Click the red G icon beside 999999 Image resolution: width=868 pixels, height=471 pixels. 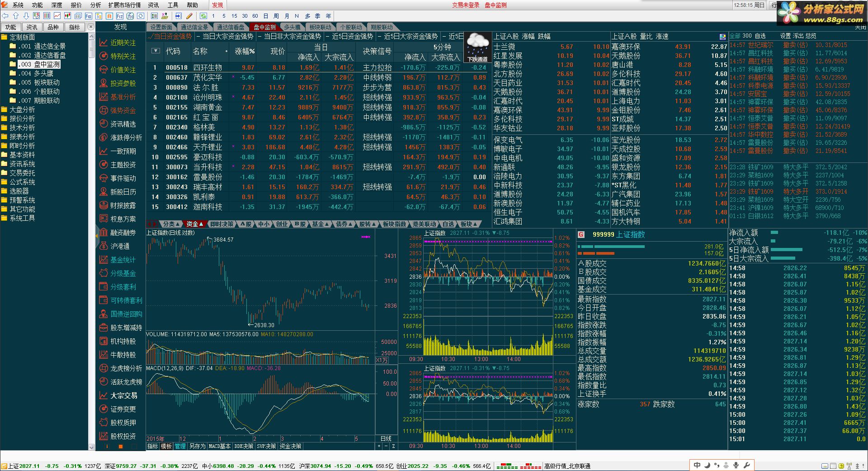click(x=581, y=234)
